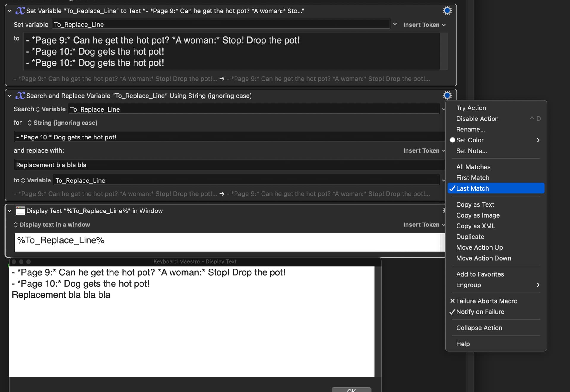The height and width of the screenshot is (392, 570).
Task: Collapse the Search and Replace action chevron
Action: coord(9,96)
